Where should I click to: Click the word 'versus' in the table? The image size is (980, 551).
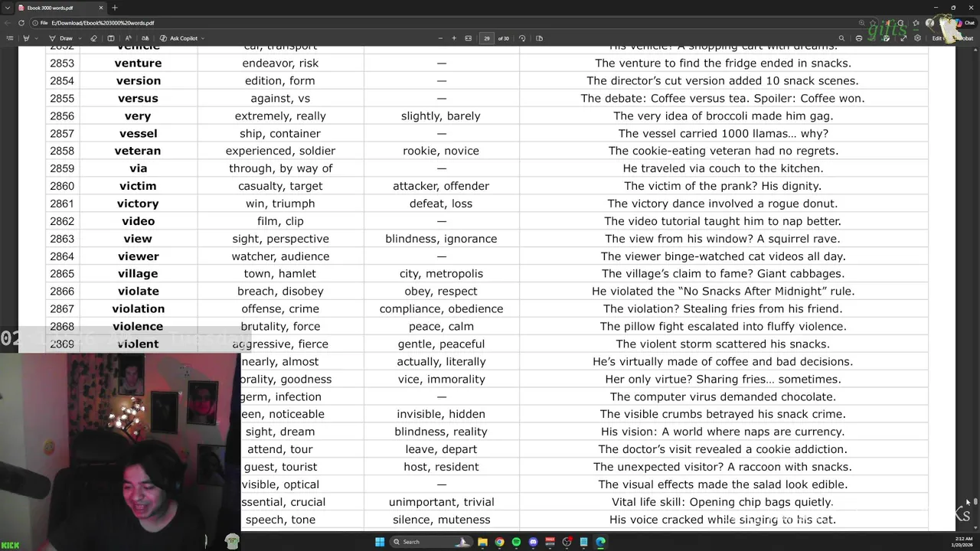tap(138, 98)
